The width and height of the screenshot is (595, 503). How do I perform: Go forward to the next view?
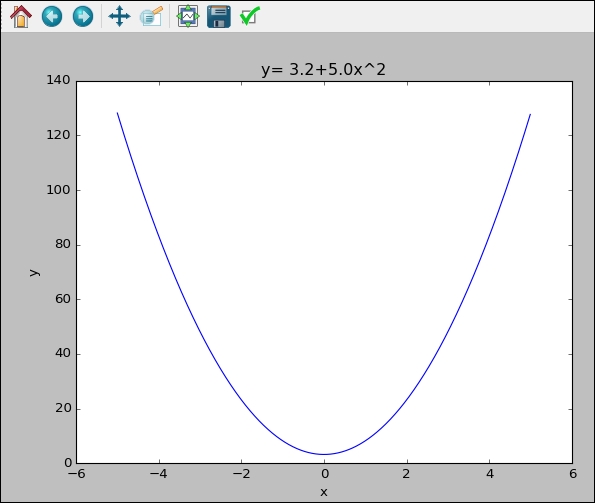click(83, 16)
